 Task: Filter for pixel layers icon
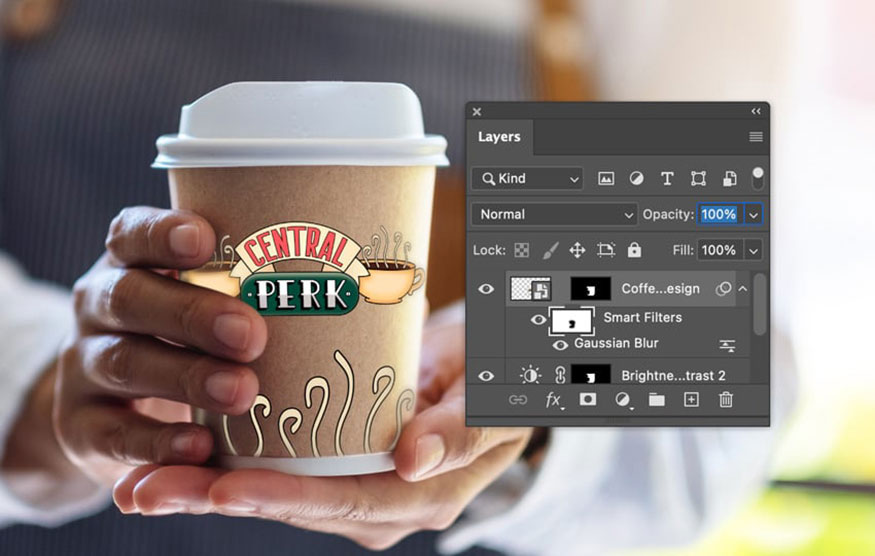(x=606, y=179)
